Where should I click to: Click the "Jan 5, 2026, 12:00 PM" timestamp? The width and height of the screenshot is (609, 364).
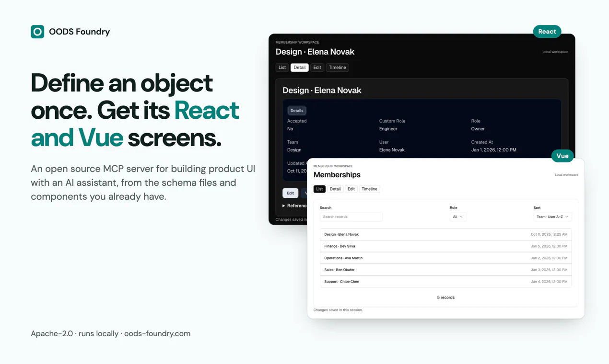[549, 246]
